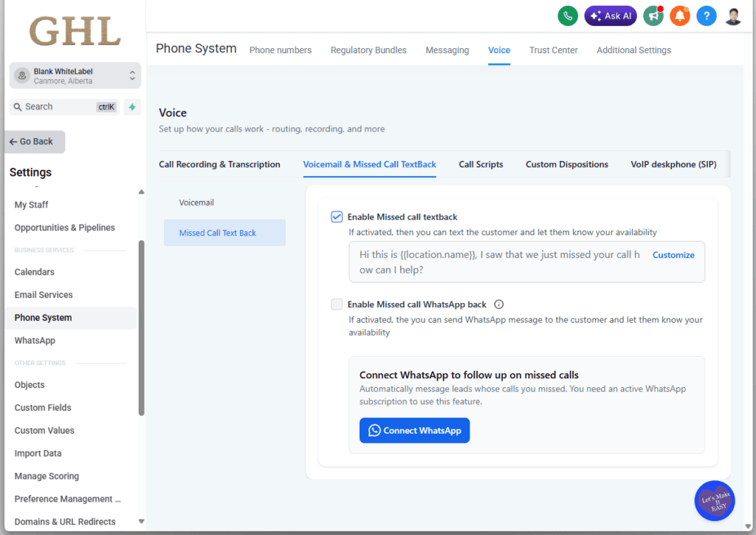Screen dimensions: 756x535
Task: Select Missed Call Text Back side item
Action: (x=224, y=233)
